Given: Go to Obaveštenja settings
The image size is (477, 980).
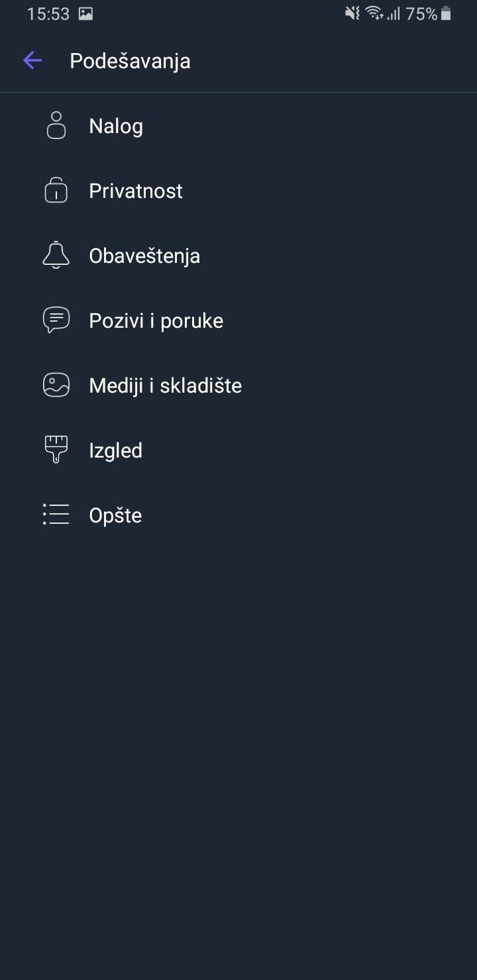Looking at the screenshot, I should pyautogui.click(x=144, y=256).
